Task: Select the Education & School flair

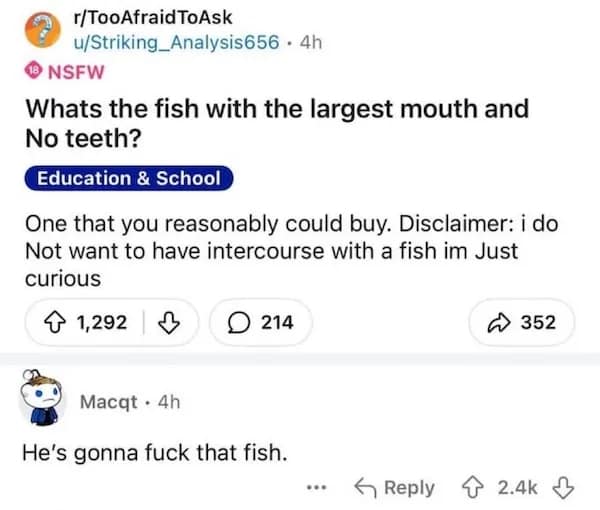Action: pos(128,179)
